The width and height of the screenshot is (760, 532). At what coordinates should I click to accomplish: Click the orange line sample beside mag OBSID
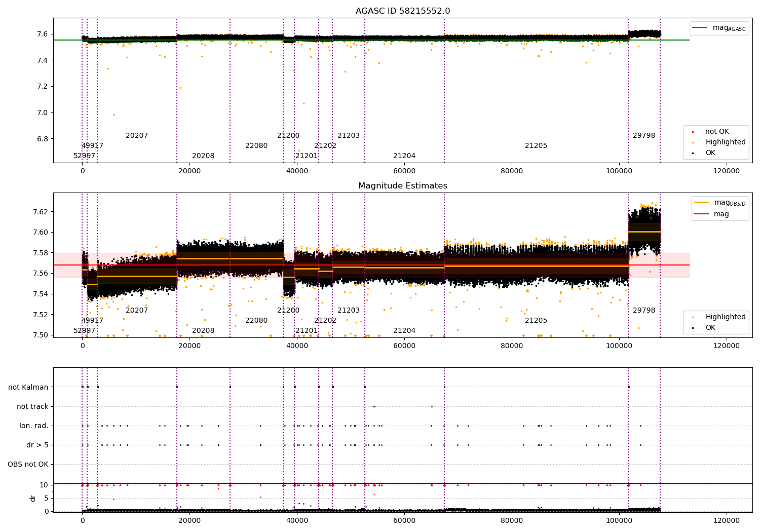[701, 203]
